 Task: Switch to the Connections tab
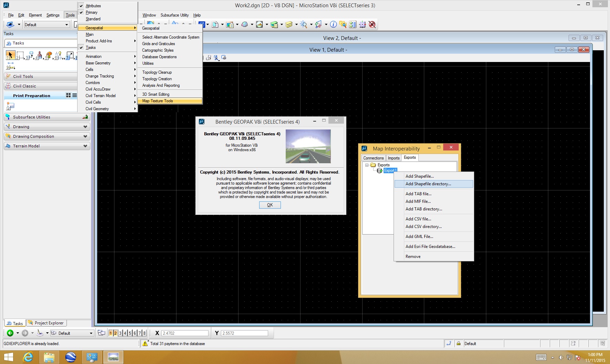point(374,158)
